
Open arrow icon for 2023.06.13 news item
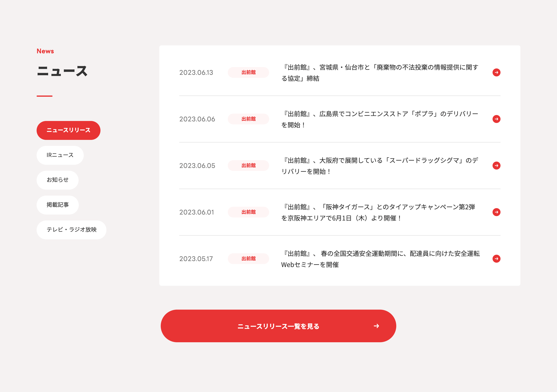496,73
